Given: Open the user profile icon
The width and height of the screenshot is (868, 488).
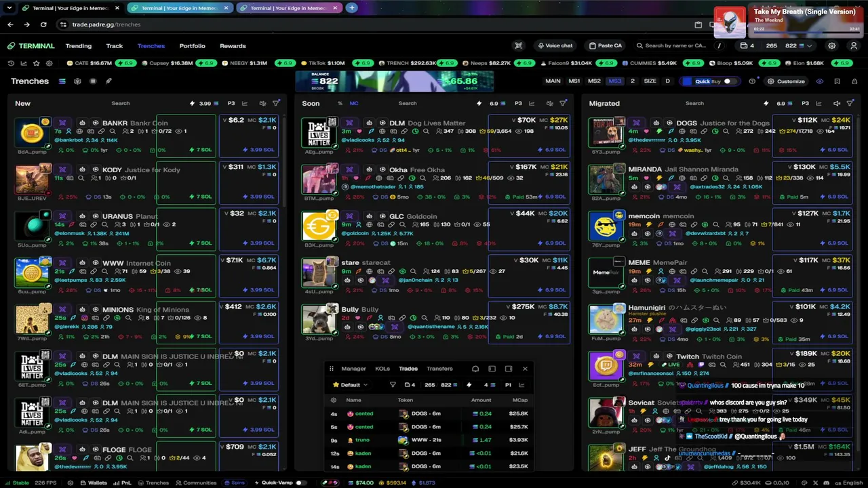Looking at the screenshot, I should [x=854, y=45].
